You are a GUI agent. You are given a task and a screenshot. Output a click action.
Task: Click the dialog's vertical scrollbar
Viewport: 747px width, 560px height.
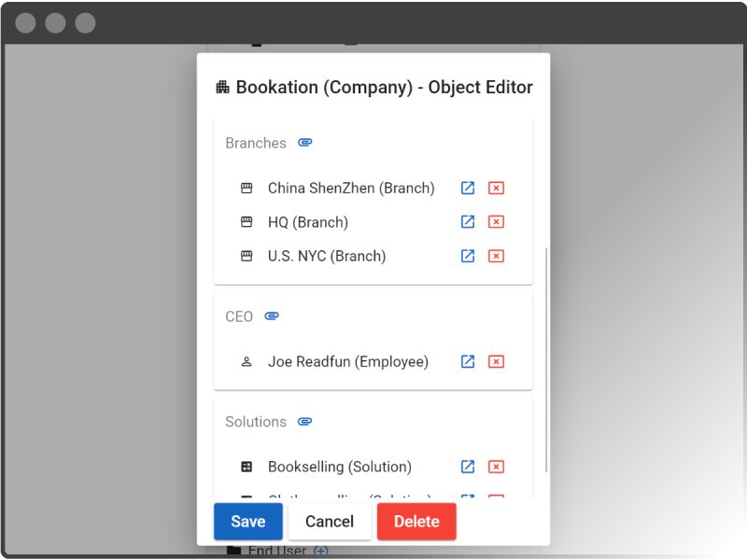546,359
